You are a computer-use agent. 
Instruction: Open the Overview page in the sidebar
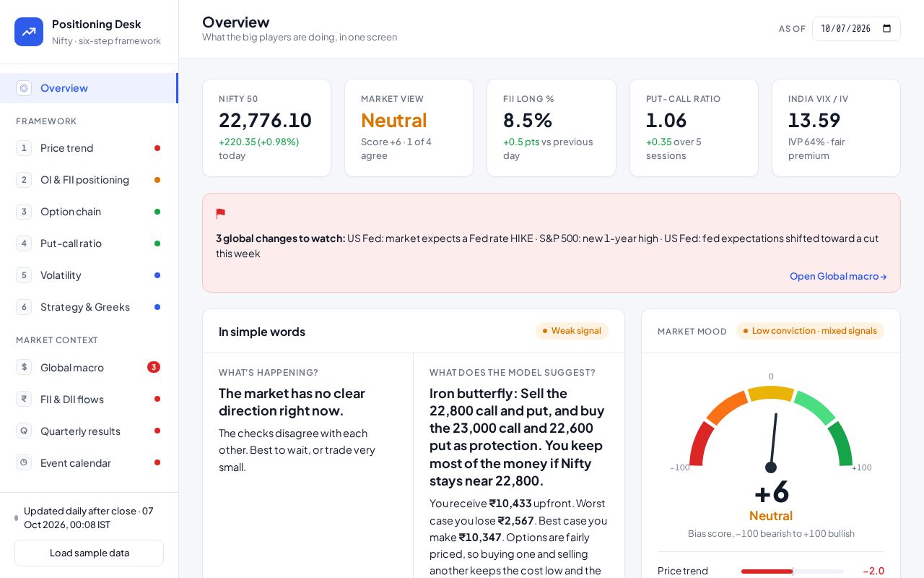pos(89,88)
